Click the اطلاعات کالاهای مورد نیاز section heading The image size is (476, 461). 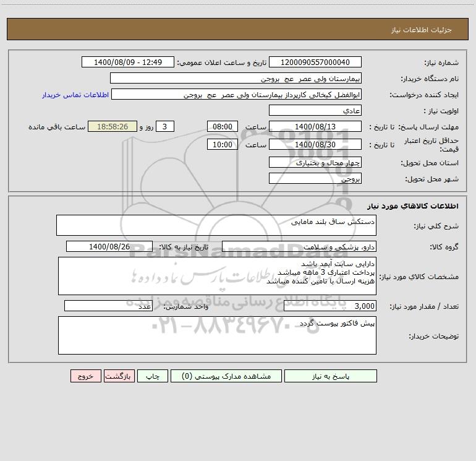(413, 206)
